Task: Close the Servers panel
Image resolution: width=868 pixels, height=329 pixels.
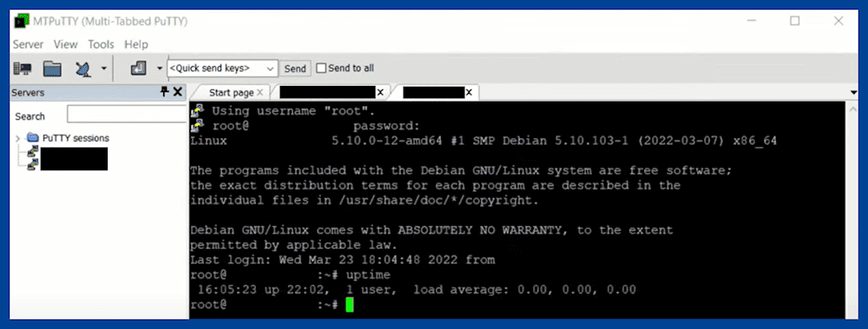Action: [178, 92]
